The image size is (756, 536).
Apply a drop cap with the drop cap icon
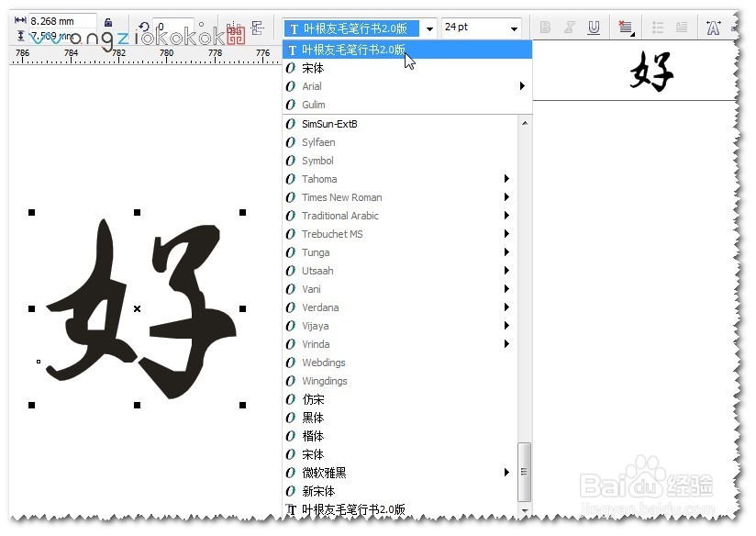click(683, 28)
